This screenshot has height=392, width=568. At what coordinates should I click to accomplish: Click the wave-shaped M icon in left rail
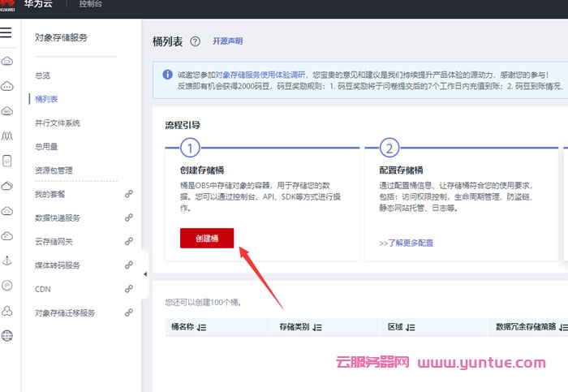click(7, 135)
